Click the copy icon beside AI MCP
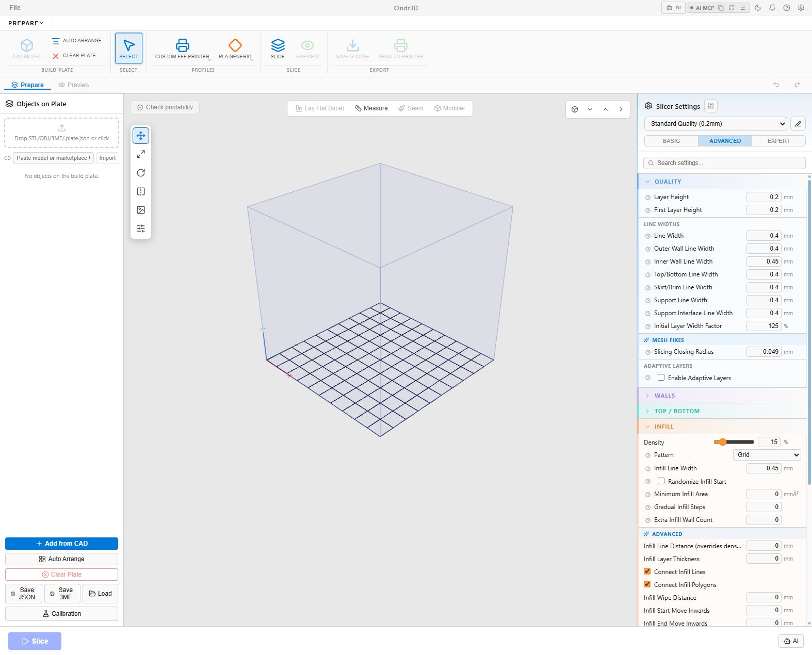The height and width of the screenshot is (655, 812). (x=721, y=8)
